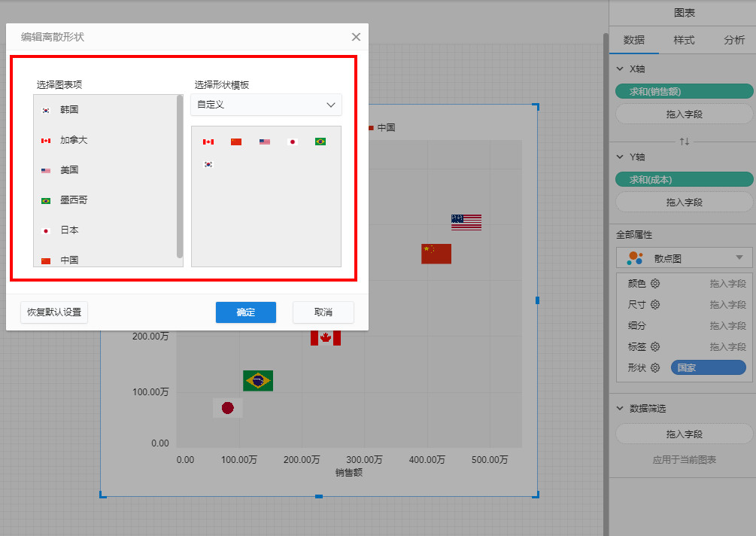This screenshot has height=536, width=756.
Task: Swap X and Y axes arrows icon
Action: tap(684, 142)
